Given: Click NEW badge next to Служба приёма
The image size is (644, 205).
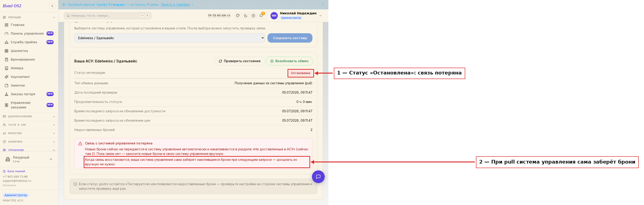Looking at the screenshot, I should pyautogui.click(x=50, y=42).
